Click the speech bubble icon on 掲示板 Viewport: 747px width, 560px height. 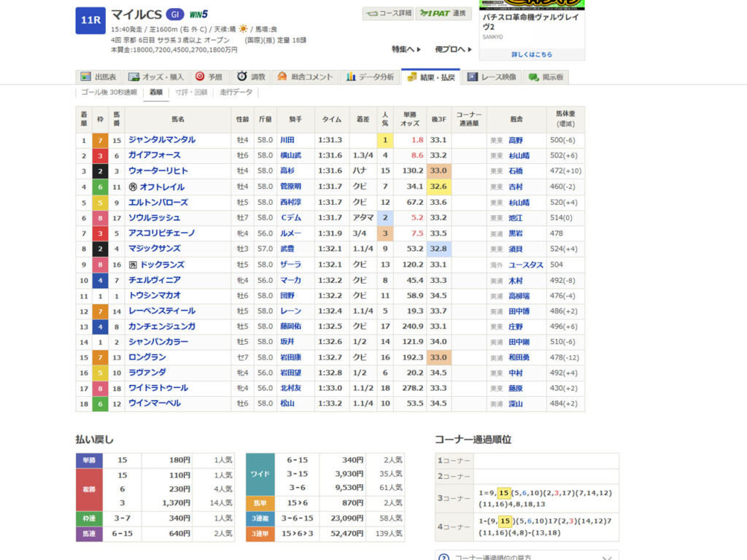pos(534,77)
